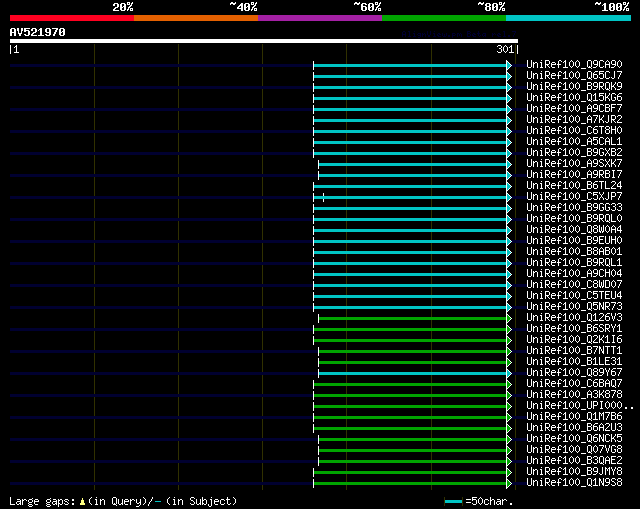Select the UniRef100_C6T8H0 label

click(574, 131)
